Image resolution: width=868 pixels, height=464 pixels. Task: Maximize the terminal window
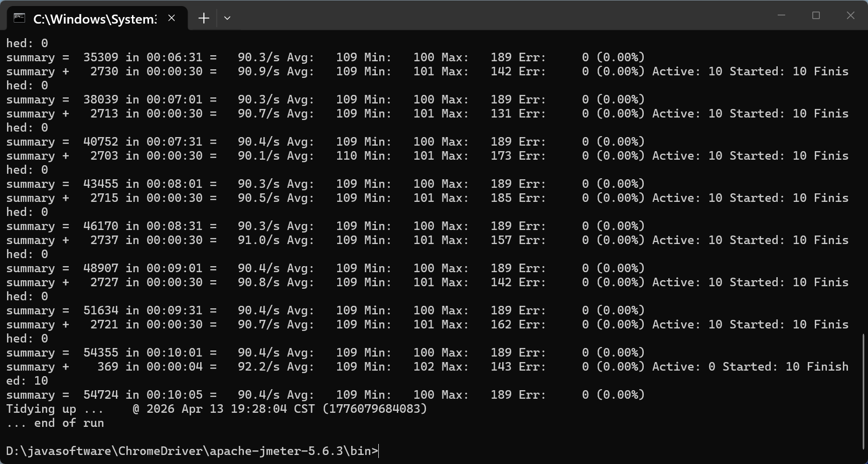[x=816, y=16]
